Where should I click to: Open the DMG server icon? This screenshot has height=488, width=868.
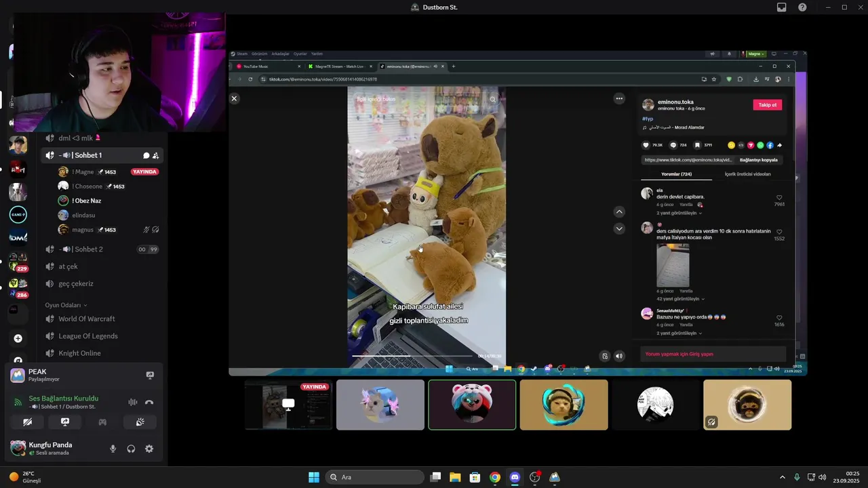18,237
